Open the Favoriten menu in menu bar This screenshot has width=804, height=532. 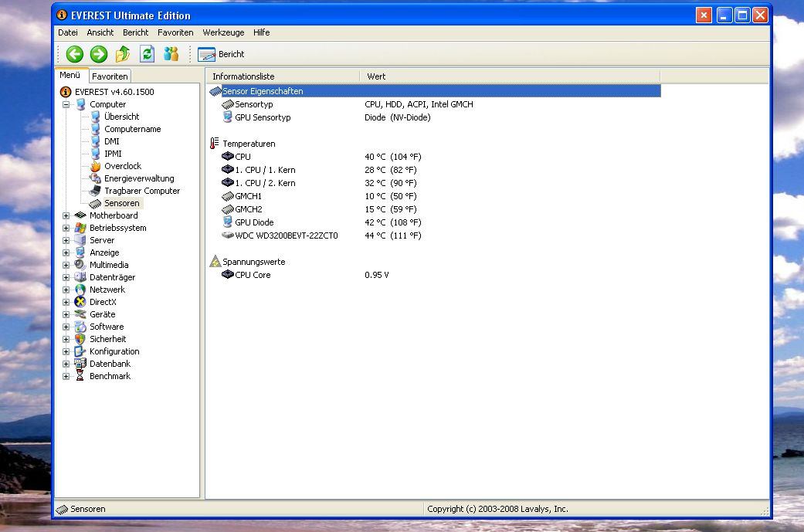(x=175, y=32)
